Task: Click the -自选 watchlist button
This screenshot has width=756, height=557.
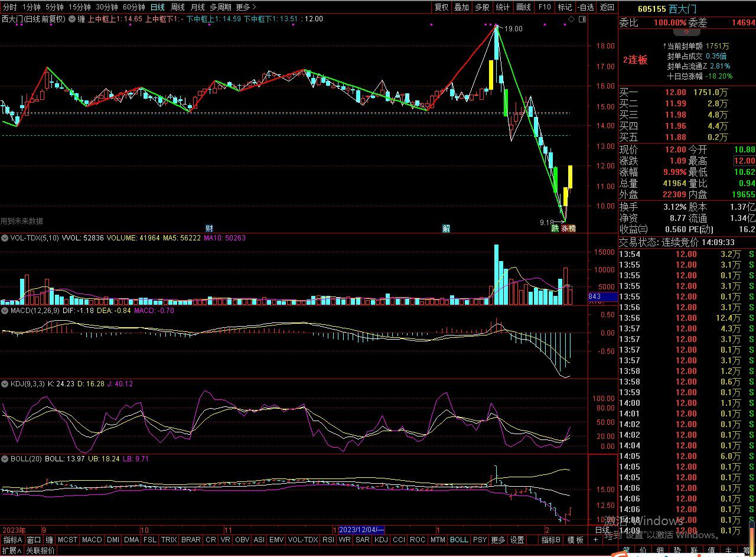Action: tap(585, 7)
